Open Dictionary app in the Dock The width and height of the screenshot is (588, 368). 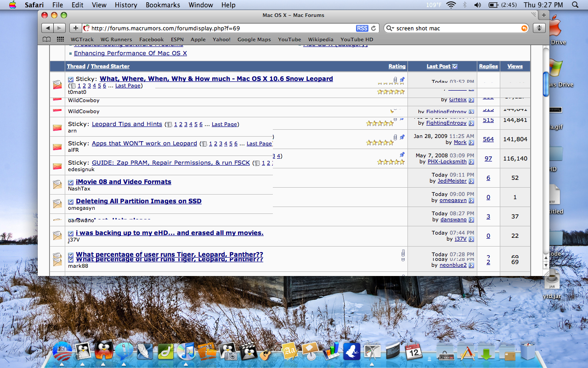click(290, 352)
